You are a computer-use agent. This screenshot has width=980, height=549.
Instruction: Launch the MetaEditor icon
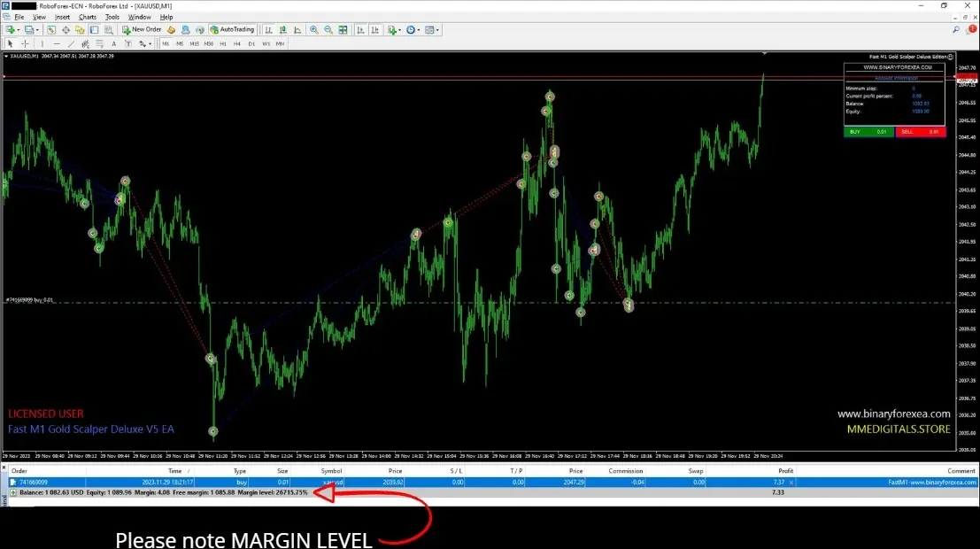171,29
